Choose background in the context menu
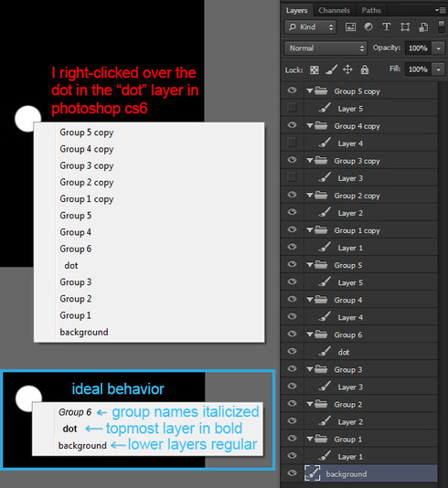448x488 pixels. pyautogui.click(x=149, y=332)
